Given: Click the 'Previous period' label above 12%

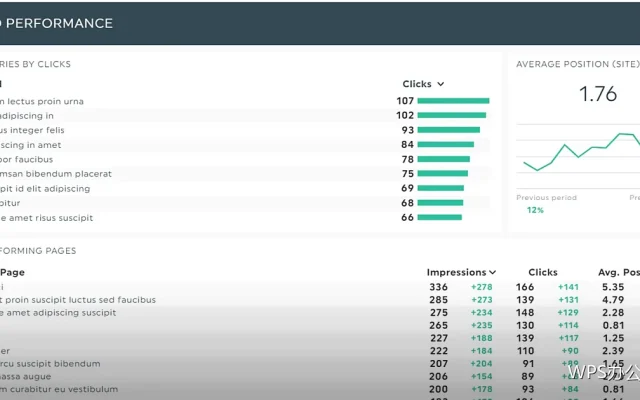Looking at the screenshot, I should [547, 198].
